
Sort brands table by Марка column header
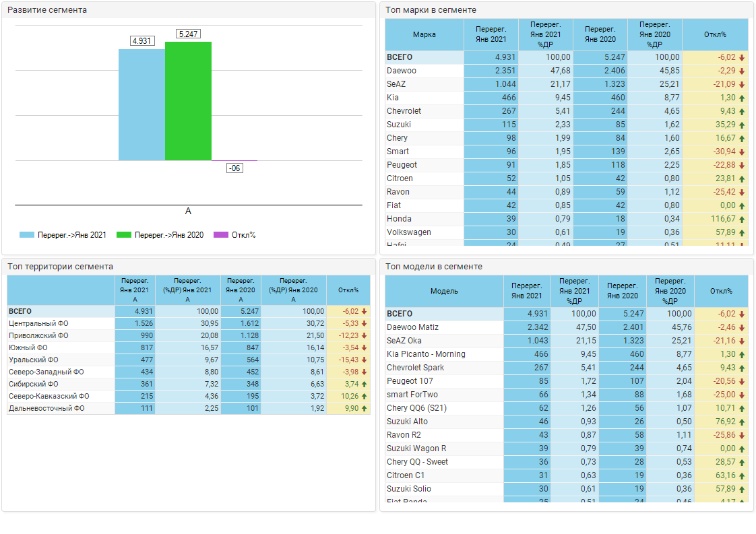click(424, 34)
